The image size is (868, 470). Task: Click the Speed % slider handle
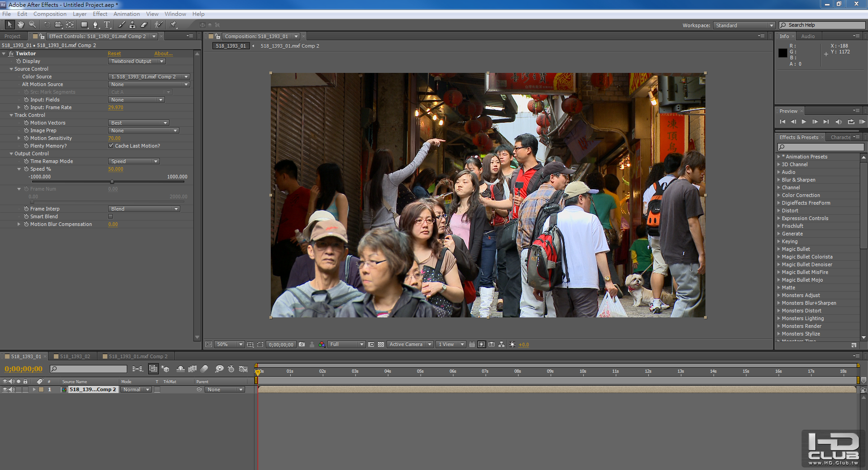(x=112, y=182)
